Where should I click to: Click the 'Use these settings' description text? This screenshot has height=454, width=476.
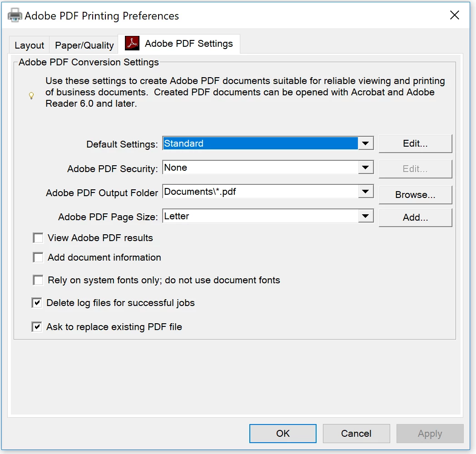[x=245, y=92]
